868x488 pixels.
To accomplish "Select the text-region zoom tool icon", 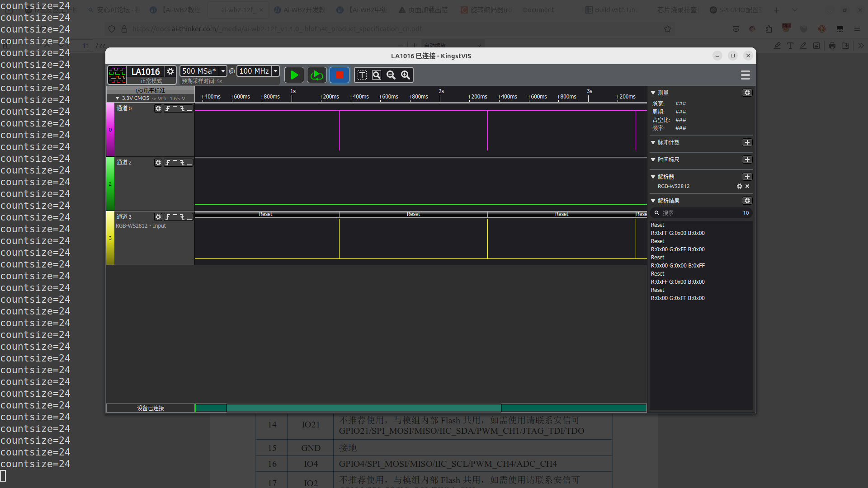I will pos(362,75).
